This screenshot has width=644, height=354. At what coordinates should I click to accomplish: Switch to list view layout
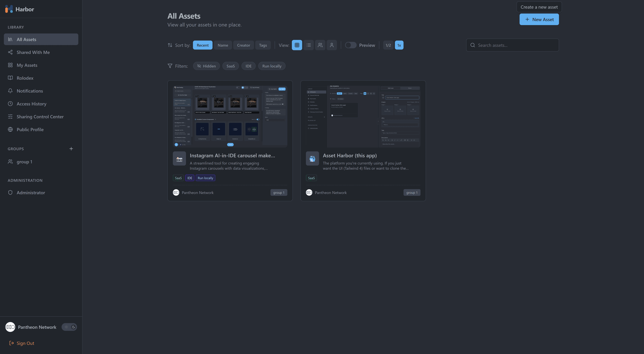coord(309,45)
